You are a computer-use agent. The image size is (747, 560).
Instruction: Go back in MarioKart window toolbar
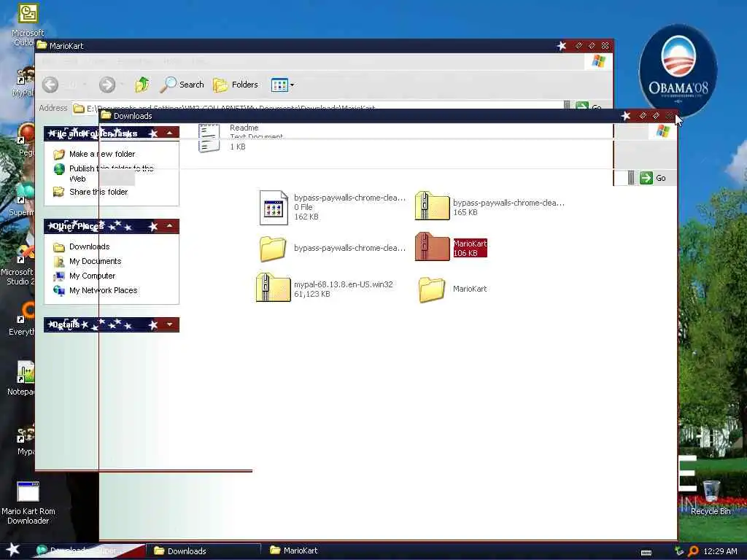coord(50,85)
